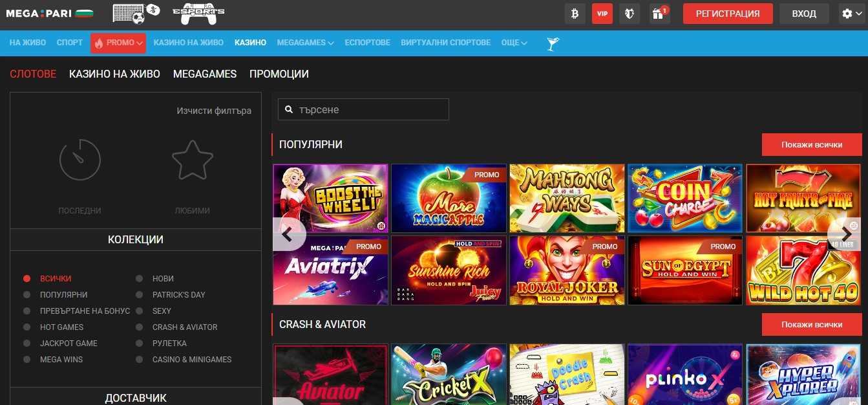This screenshot has width=868, height=405.
Task: Click the MegaPari logo
Action: point(50,13)
